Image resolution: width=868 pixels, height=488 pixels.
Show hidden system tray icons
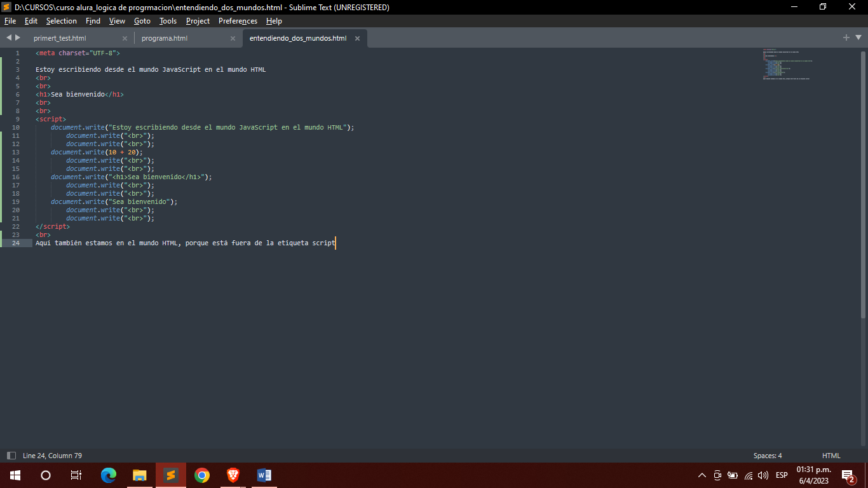click(702, 475)
